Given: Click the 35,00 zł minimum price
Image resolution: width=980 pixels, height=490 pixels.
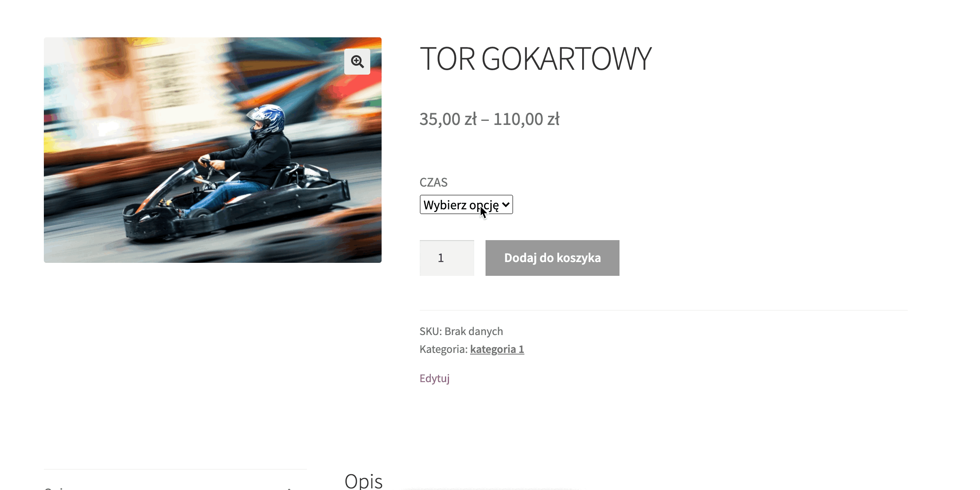Looking at the screenshot, I should 448,119.
